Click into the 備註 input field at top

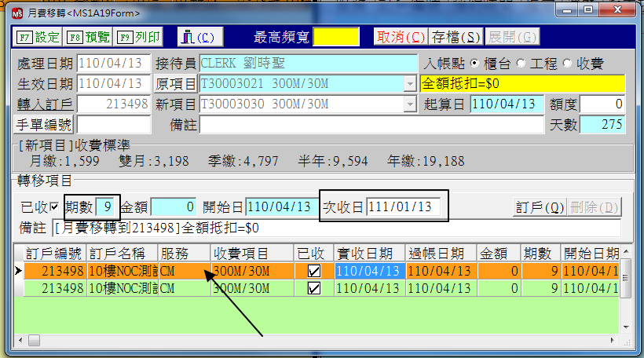click(x=371, y=125)
